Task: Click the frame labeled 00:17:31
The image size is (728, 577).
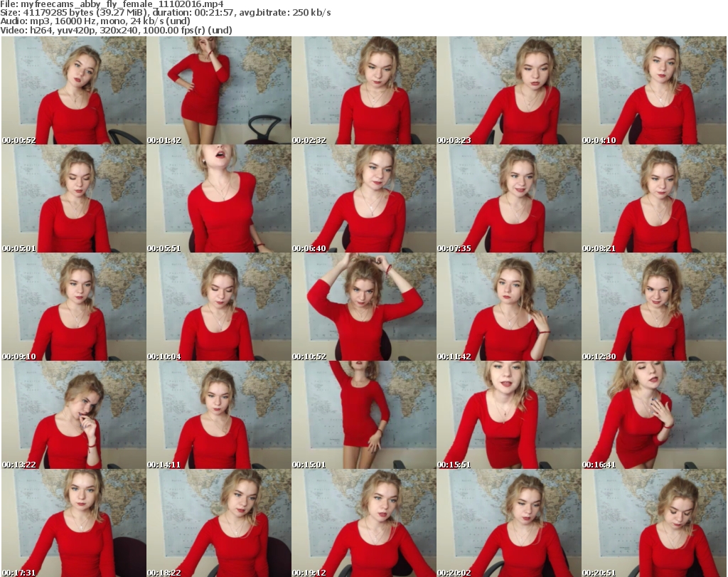Action: [x=74, y=523]
